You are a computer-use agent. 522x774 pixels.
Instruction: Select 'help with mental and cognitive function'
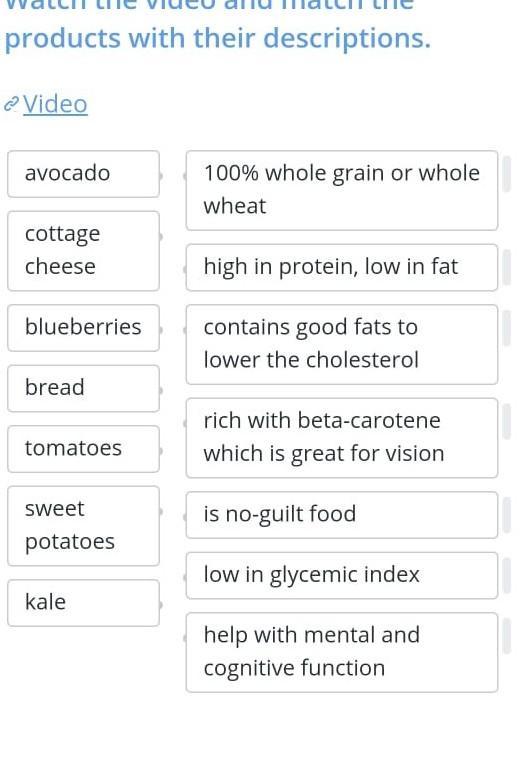pyautogui.click(x=342, y=652)
